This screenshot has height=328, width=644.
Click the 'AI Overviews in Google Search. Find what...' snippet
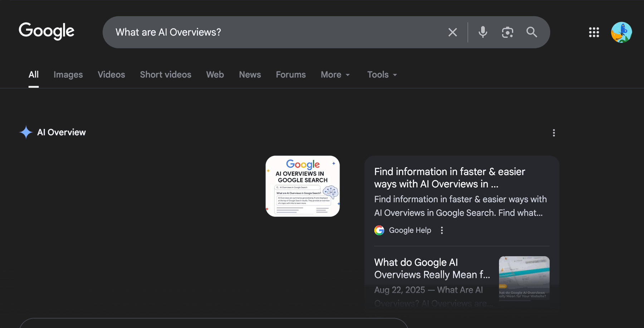click(458, 213)
